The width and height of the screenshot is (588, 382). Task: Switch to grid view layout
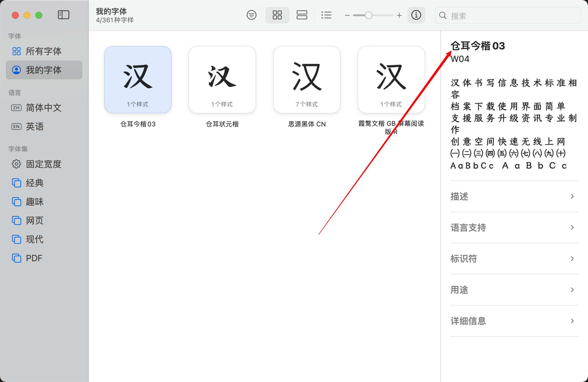point(277,15)
